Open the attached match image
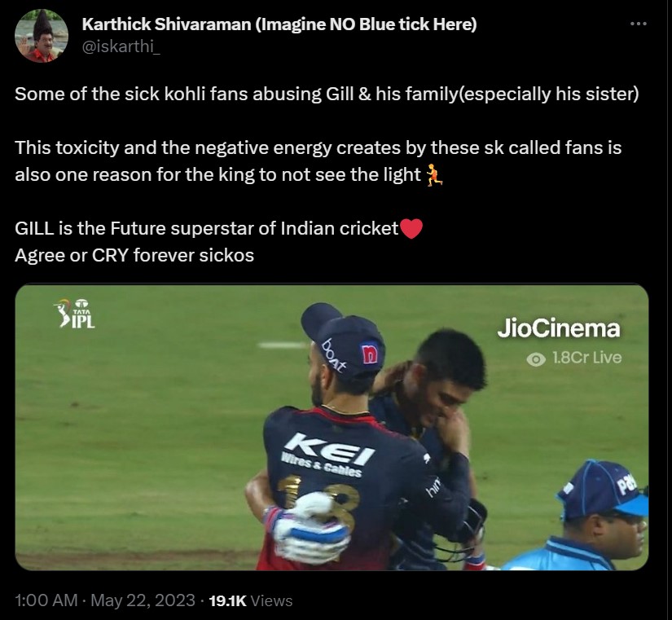This screenshot has width=672, height=620. [332, 428]
